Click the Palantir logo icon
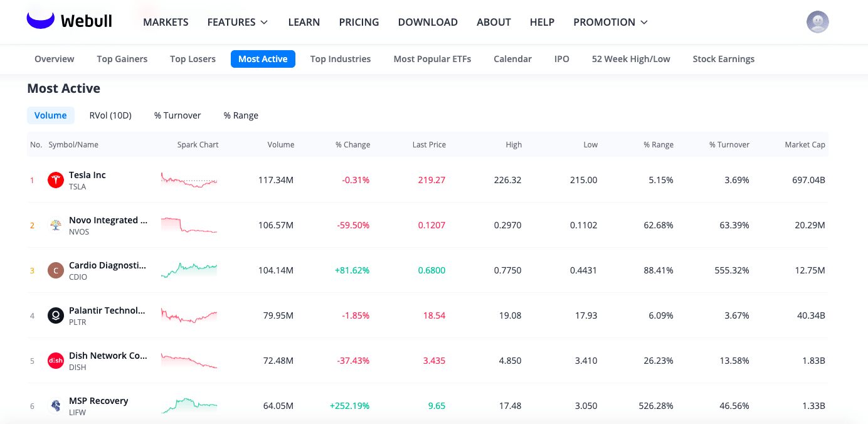Image resolution: width=868 pixels, height=424 pixels. pos(56,315)
